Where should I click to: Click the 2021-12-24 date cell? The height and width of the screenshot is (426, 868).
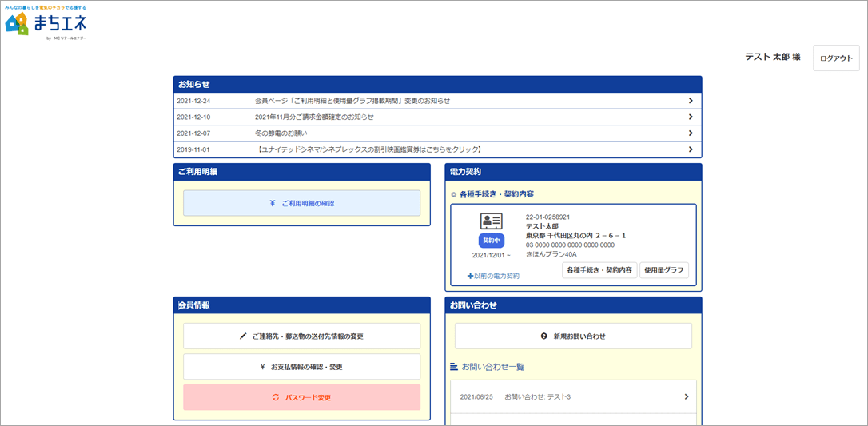tap(193, 101)
